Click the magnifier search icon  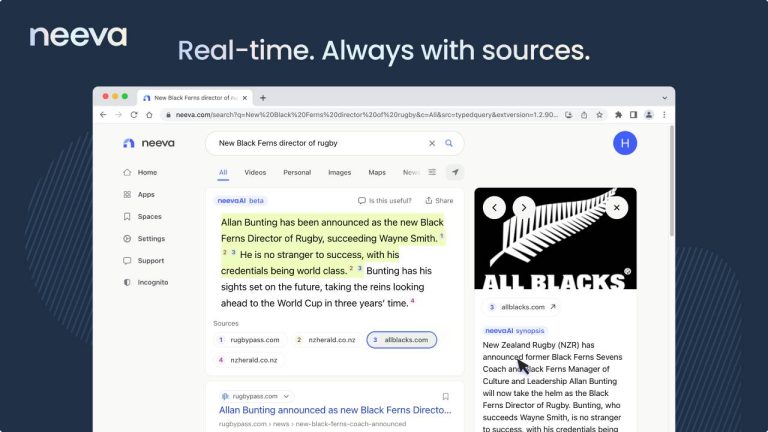click(449, 143)
